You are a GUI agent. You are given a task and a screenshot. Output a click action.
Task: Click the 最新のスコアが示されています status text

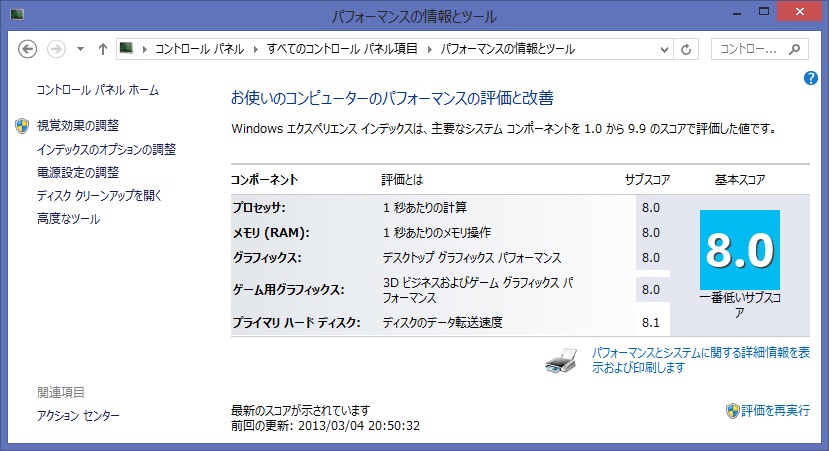click(300, 410)
